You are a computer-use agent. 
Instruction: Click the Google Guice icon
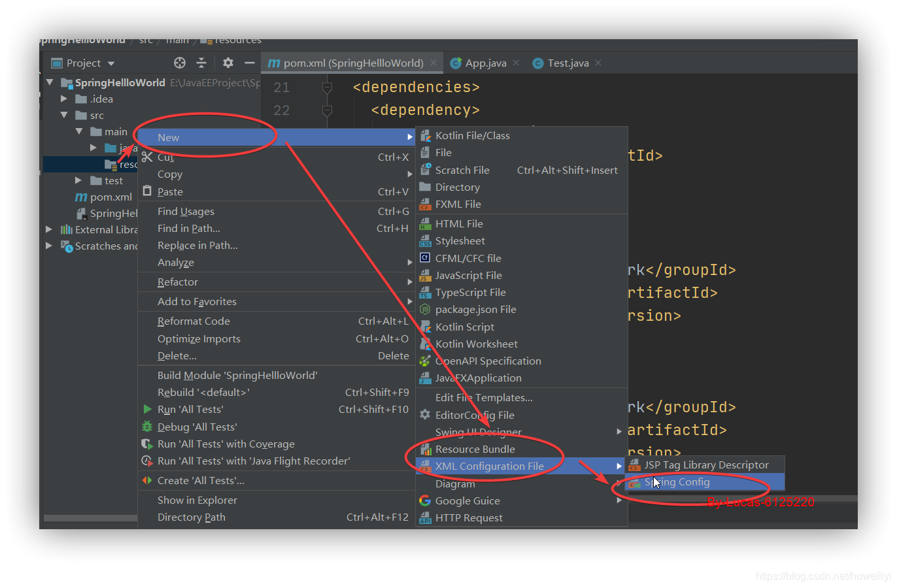tap(425, 500)
